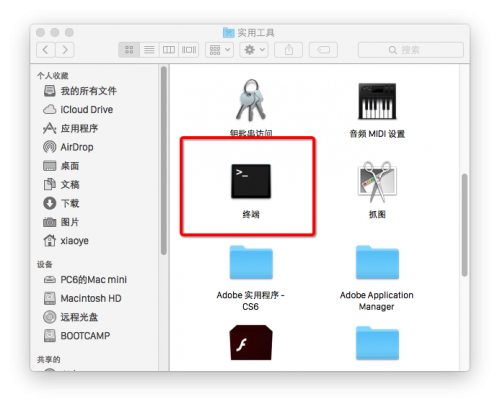Select iCloud Drive in the sidebar
The image size is (500, 407).
78,109
